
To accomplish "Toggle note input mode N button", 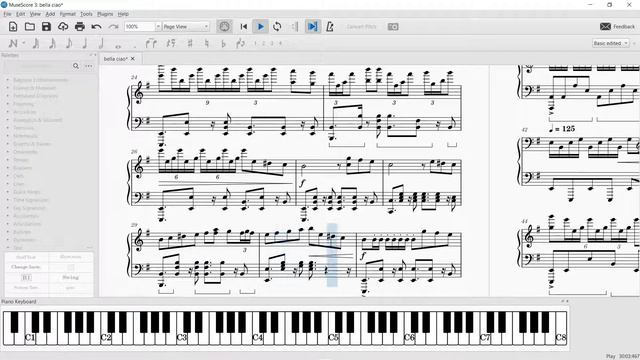I will point(13,43).
